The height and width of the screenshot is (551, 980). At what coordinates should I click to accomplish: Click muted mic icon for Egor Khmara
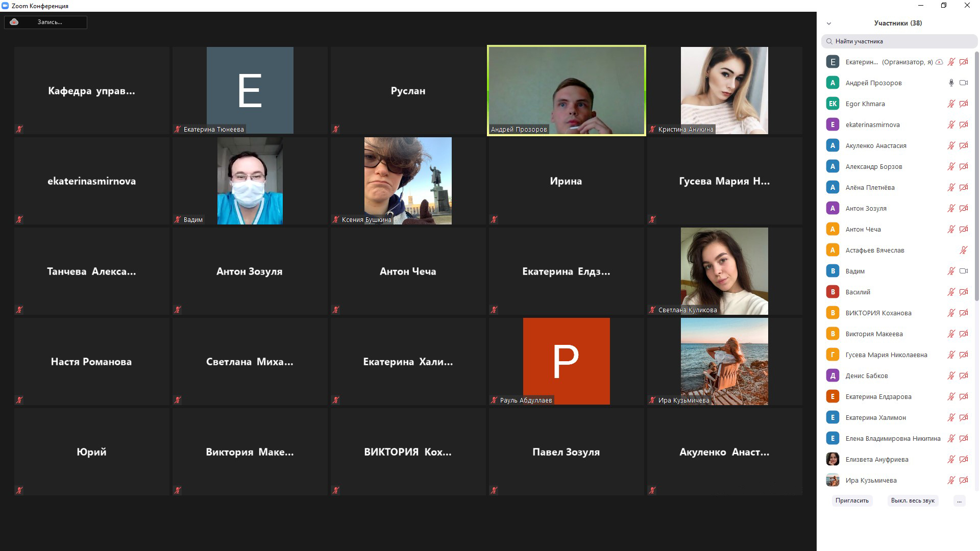click(x=951, y=104)
